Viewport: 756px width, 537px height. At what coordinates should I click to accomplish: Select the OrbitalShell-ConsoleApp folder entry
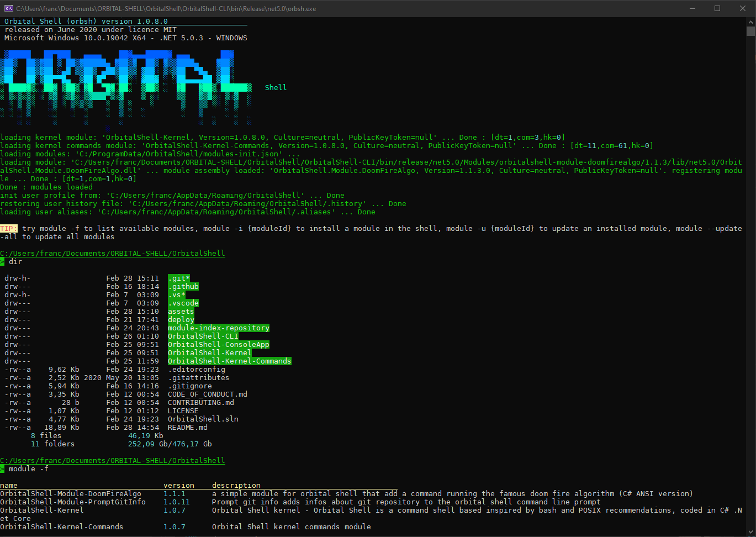(219, 345)
